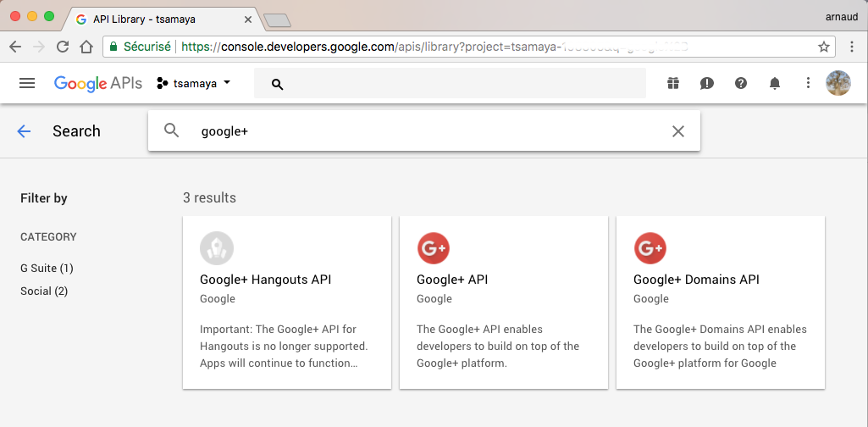
Task: Open the Google+ Hangouts API card title
Action: click(266, 279)
